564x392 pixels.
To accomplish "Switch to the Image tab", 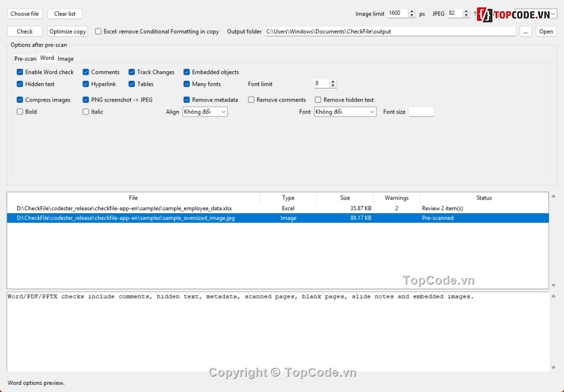I will click(65, 58).
